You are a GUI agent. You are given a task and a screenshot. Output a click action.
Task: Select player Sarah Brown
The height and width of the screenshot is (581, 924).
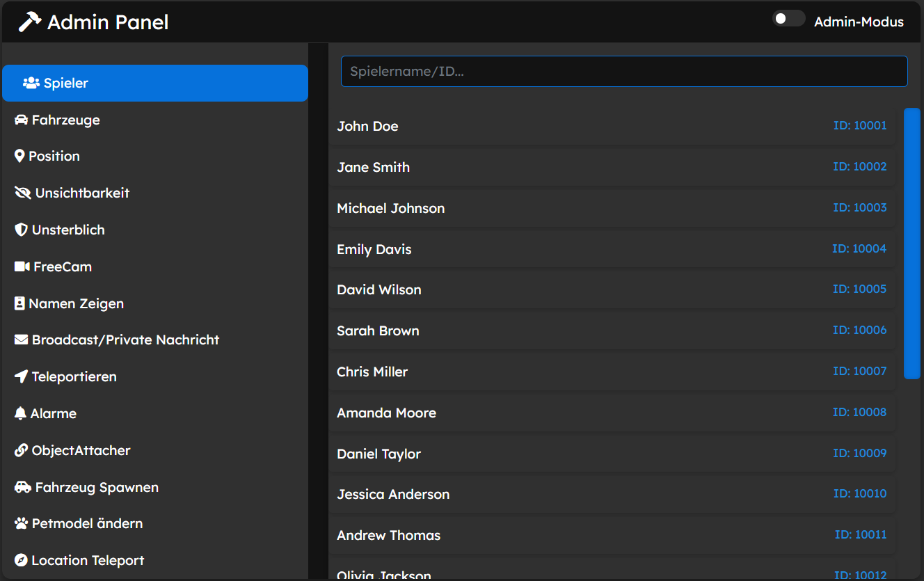click(x=612, y=331)
